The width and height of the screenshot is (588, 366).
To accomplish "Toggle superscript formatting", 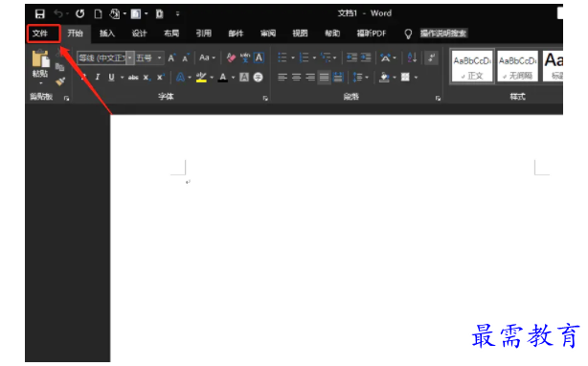I will click(x=161, y=78).
